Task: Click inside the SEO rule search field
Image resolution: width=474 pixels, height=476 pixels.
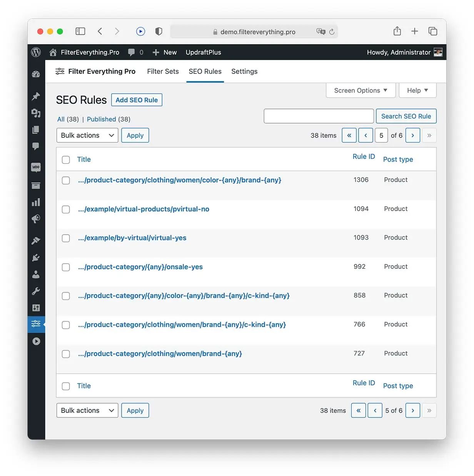Action: point(319,116)
